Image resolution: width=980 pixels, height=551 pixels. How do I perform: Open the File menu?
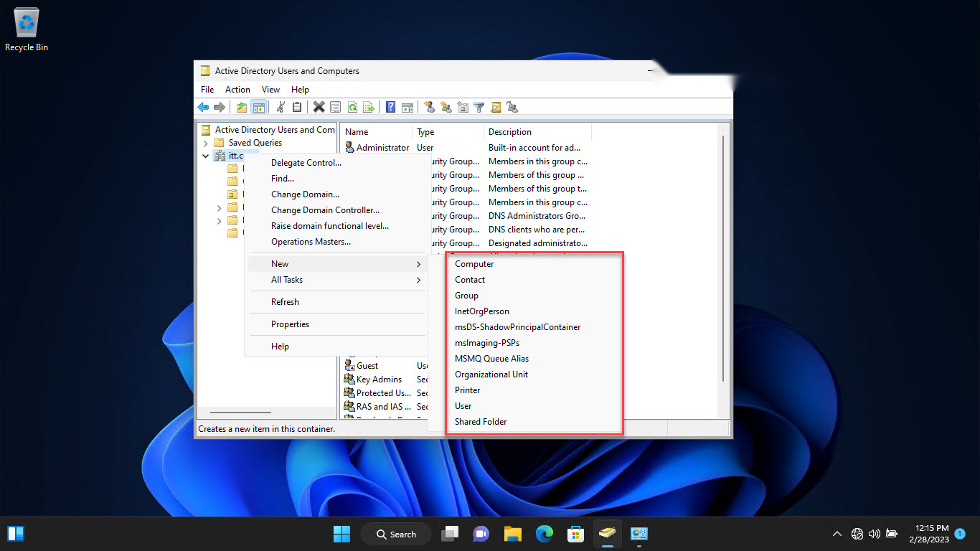(x=207, y=90)
